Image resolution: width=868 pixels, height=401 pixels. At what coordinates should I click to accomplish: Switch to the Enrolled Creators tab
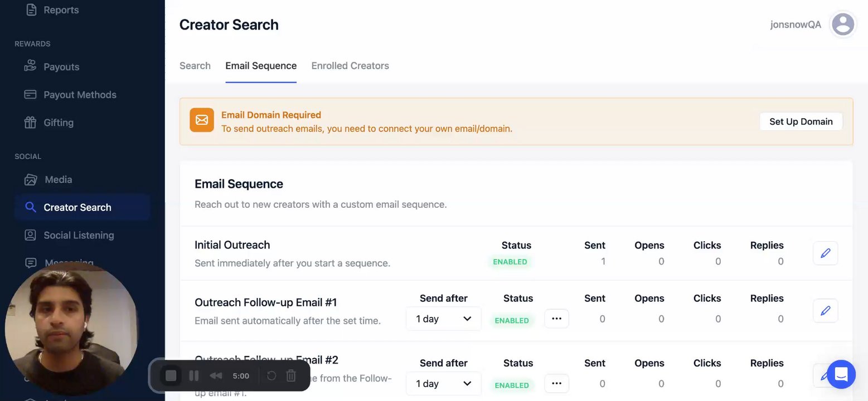pyautogui.click(x=350, y=66)
